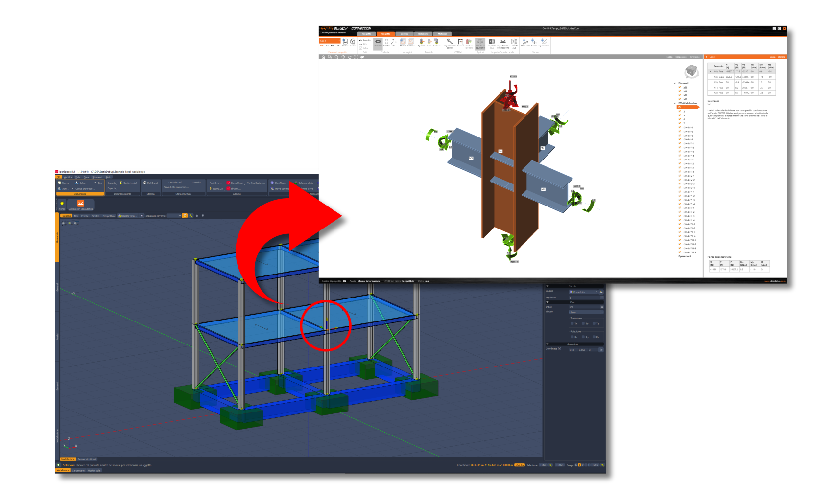This screenshot has height=504, width=834.
Task: Collapse the Geometria section header
Action: point(574,344)
